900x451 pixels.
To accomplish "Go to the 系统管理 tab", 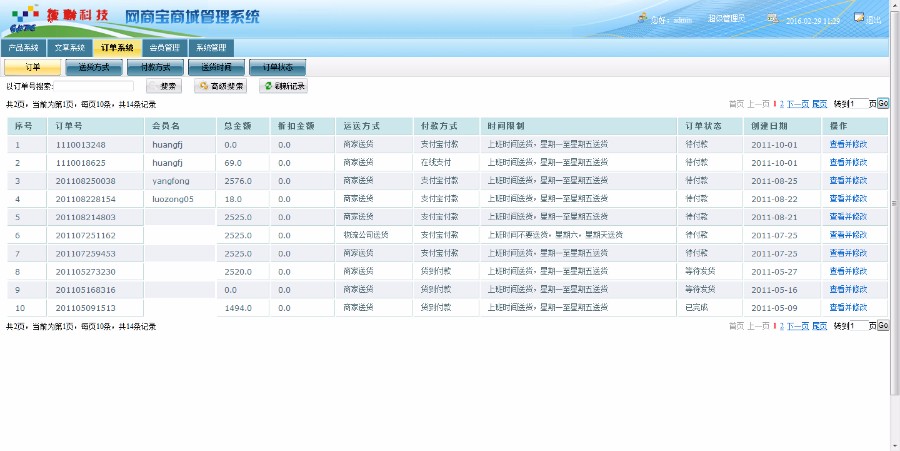I will pyautogui.click(x=211, y=48).
